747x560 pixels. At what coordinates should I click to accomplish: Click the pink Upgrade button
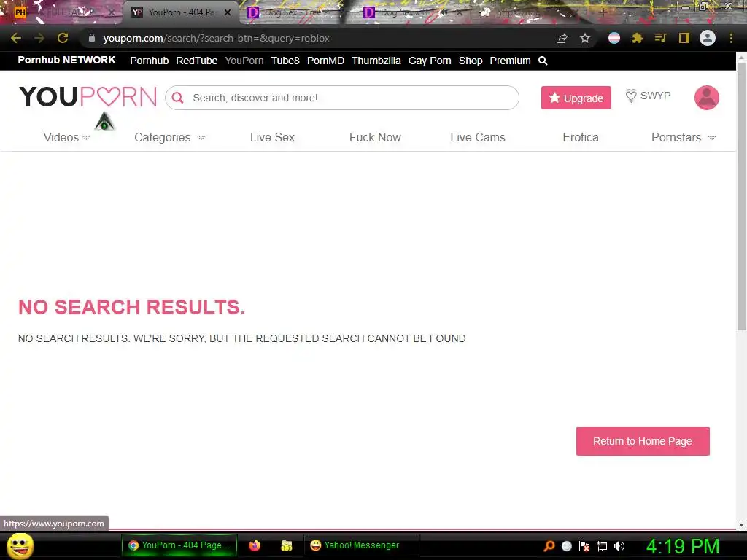[x=576, y=98]
